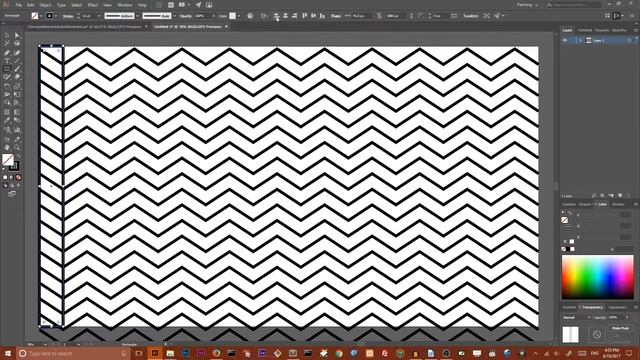
Task: Select the Hand tool
Action: 7,147
